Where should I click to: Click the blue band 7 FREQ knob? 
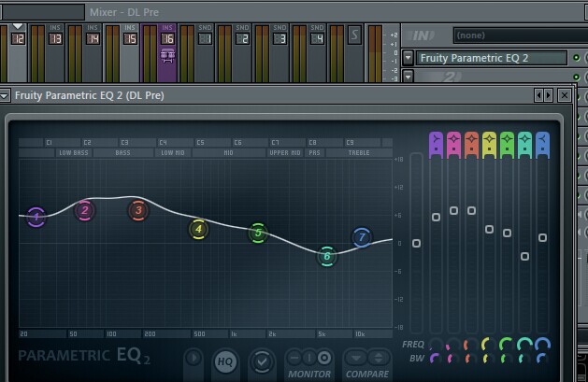point(542,345)
